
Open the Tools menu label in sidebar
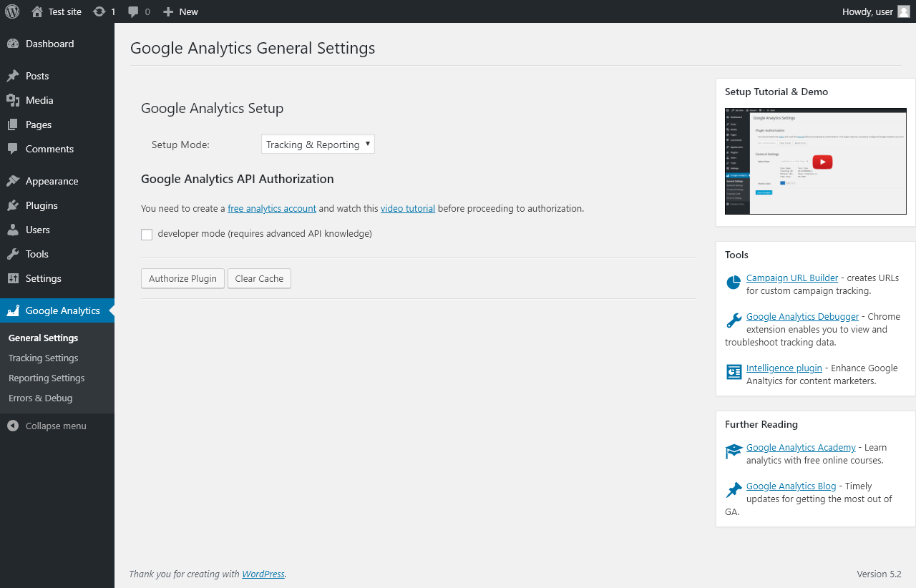(x=37, y=254)
